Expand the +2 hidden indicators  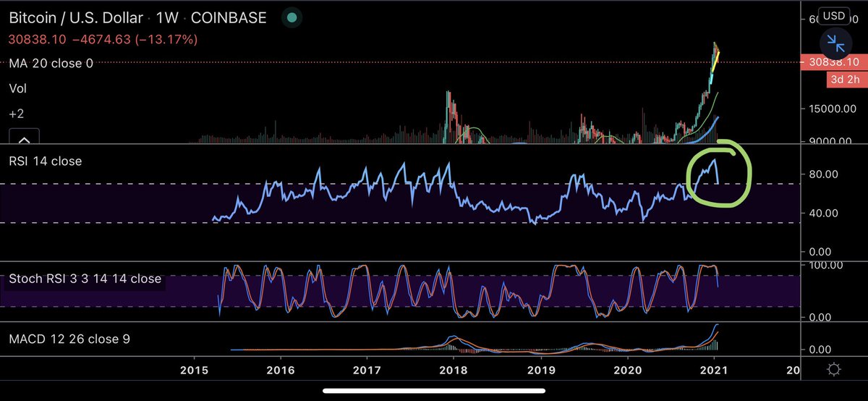[x=16, y=114]
